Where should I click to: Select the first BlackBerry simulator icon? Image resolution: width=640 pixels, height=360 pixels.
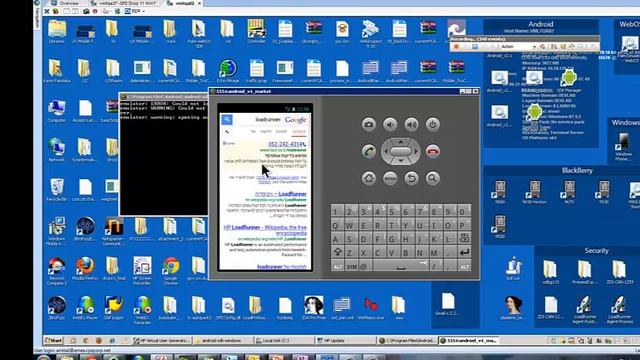tap(500, 192)
